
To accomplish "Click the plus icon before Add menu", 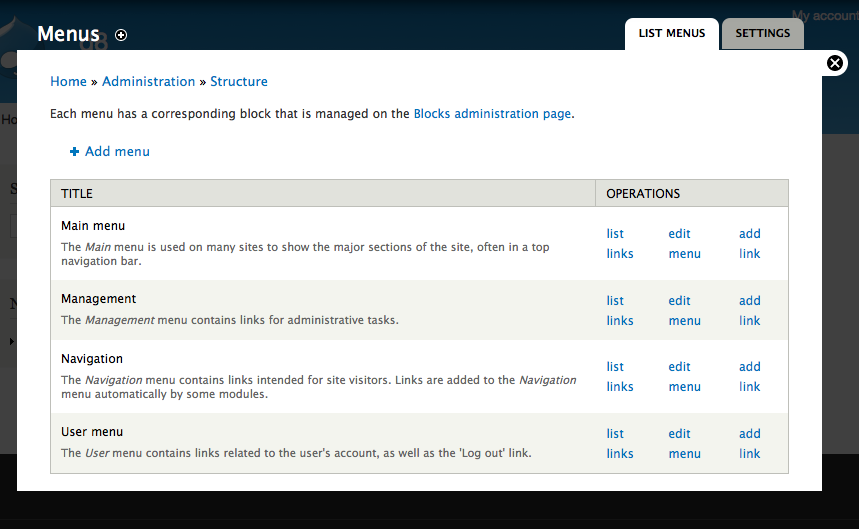I will [75, 152].
